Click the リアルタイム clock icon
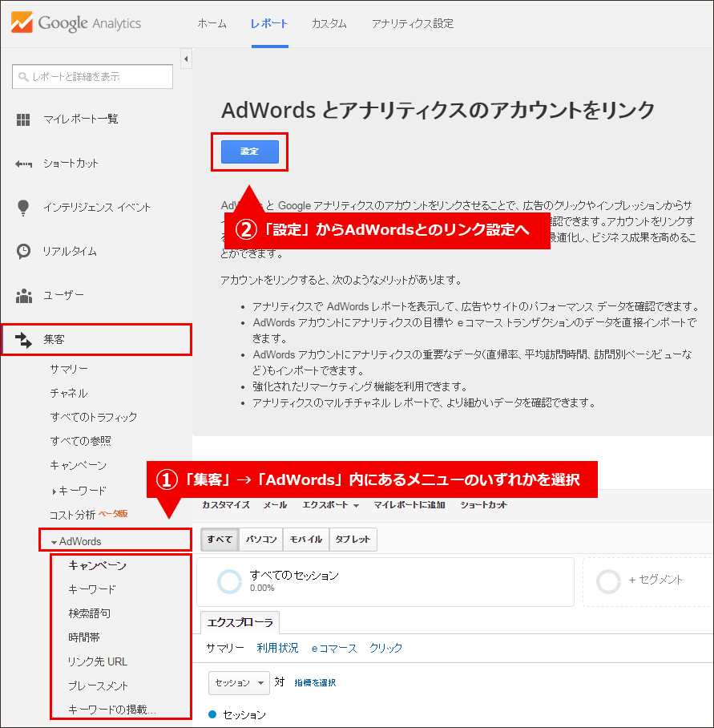This screenshot has width=714, height=728. point(23,251)
